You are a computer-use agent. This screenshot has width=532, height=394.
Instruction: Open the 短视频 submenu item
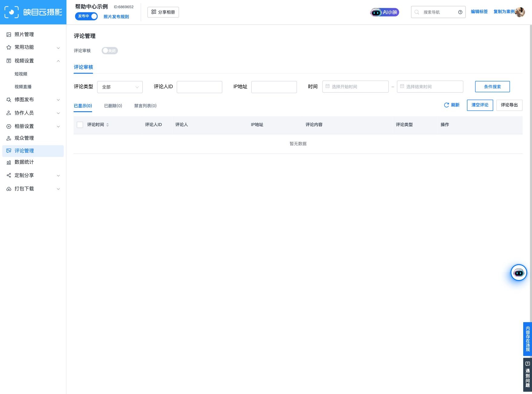tap(21, 74)
